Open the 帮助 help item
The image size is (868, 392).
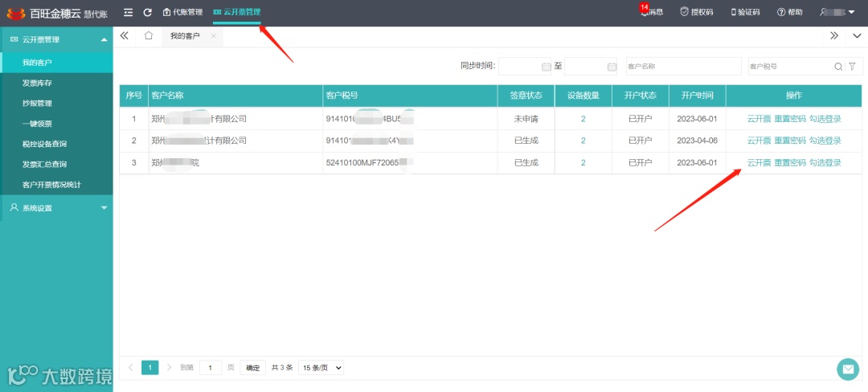tap(790, 12)
